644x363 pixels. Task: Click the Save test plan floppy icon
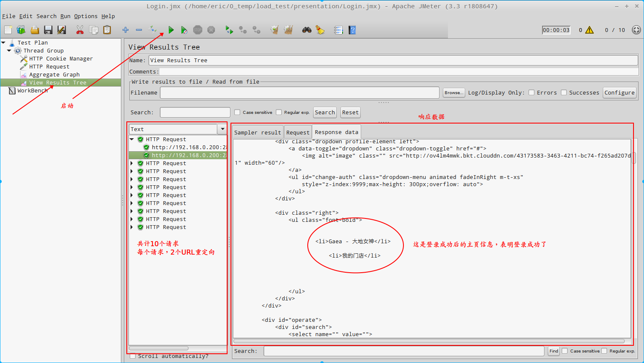[48, 30]
